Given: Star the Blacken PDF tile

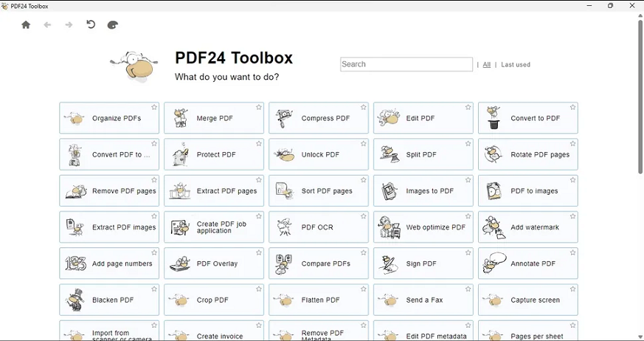Looking at the screenshot, I should coord(154,289).
